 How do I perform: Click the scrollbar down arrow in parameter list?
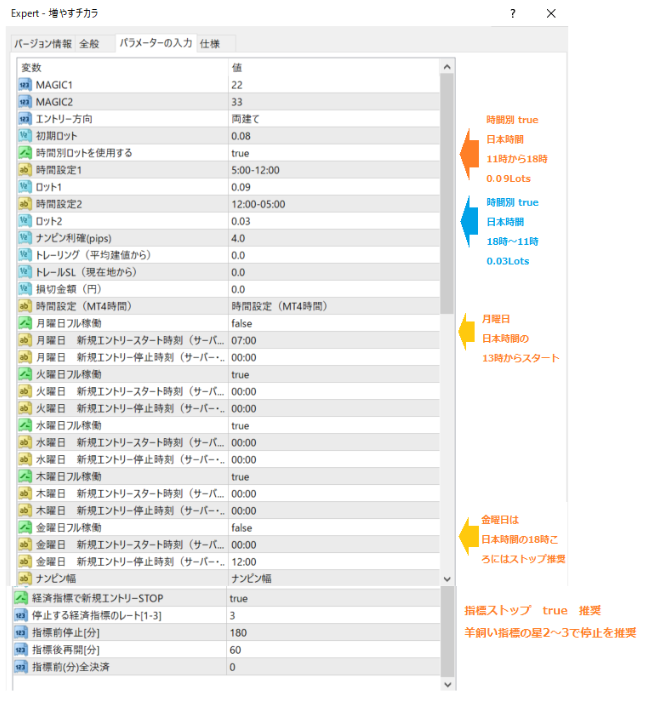pyautogui.click(x=447, y=578)
